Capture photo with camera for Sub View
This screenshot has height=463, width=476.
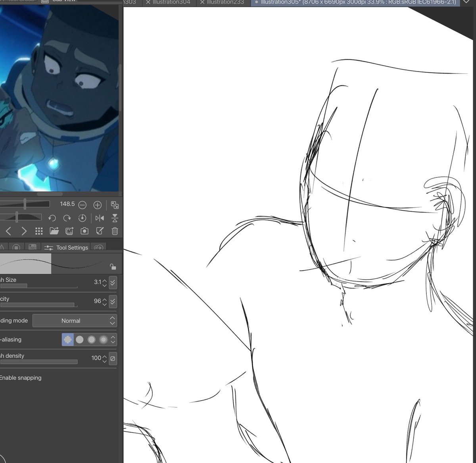(x=84, y=231)
